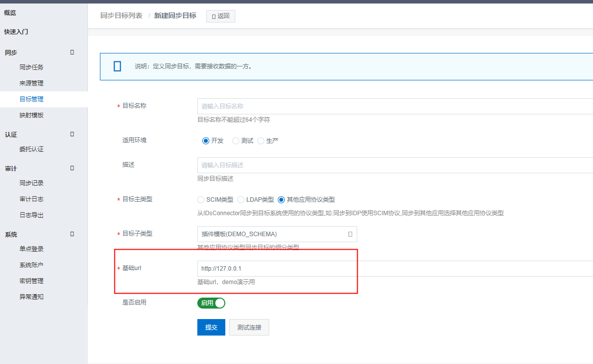Collapse the 系统 sidebar section
This screenshot has height=364, width=593.
tap(72, 234)
